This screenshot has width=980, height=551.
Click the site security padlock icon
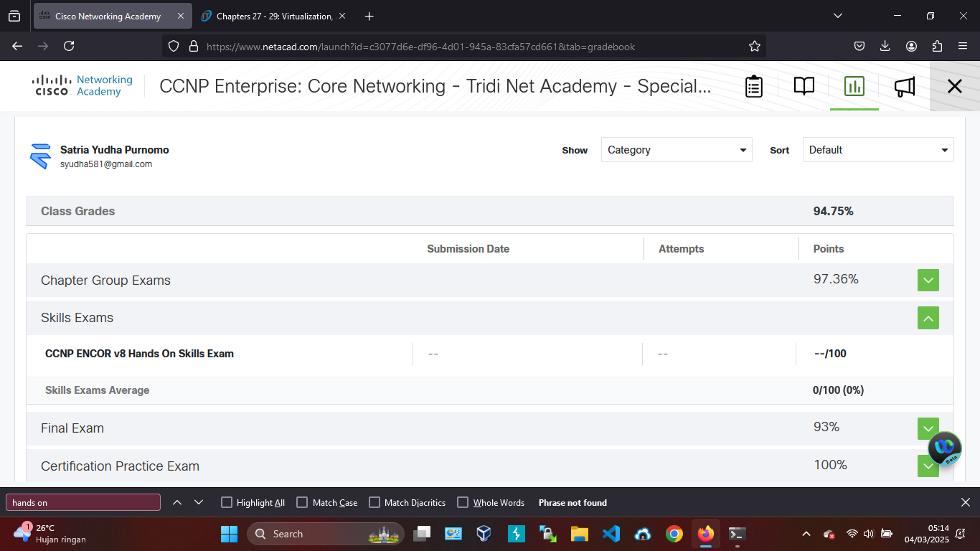[x=193, y=47]
